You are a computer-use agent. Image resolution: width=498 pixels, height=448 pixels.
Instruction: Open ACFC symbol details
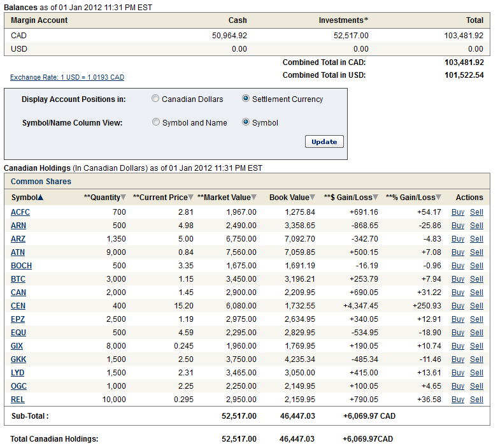coord(20,212)
